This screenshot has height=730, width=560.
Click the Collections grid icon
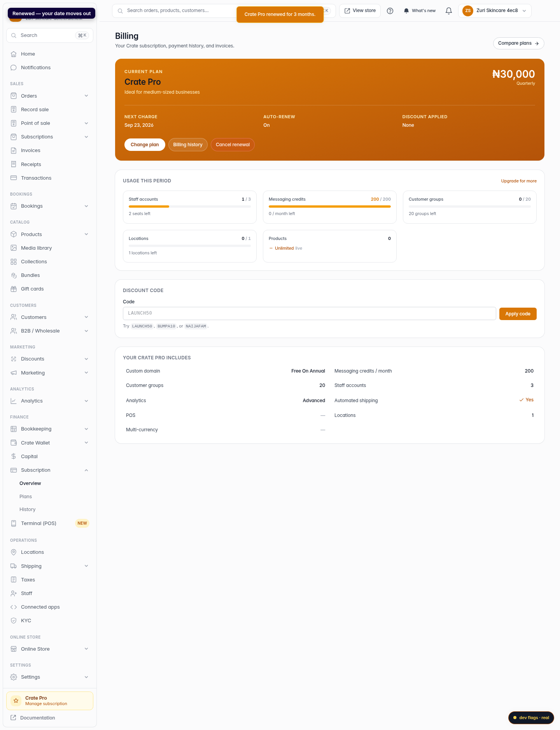(x=14, y=262)
